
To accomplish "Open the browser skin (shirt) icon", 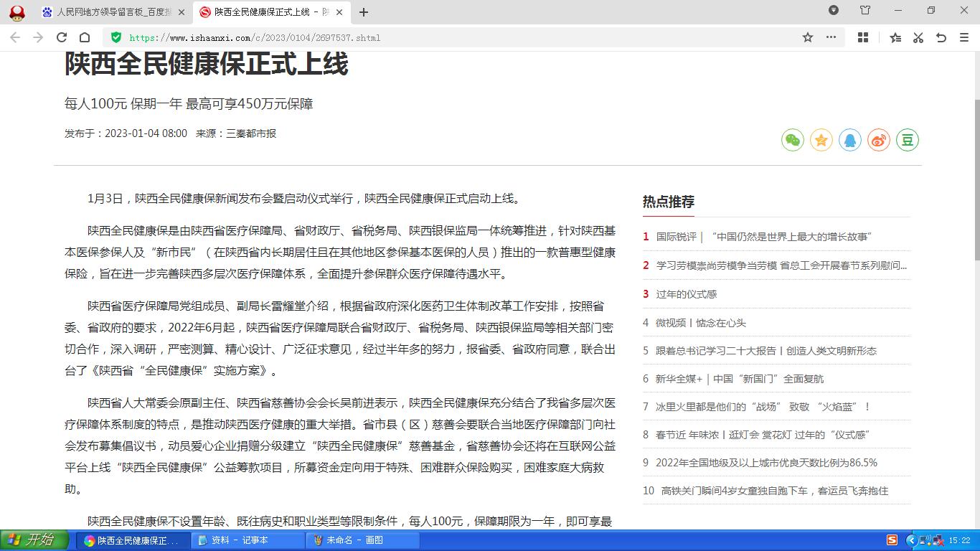I will pyautogui.click(x=865, y=11).
